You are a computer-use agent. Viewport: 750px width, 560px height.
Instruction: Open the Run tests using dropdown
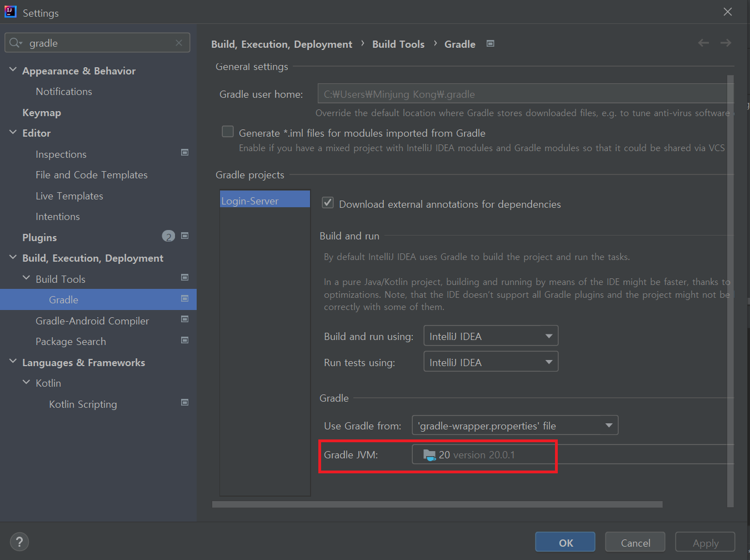tap(491, 362)
